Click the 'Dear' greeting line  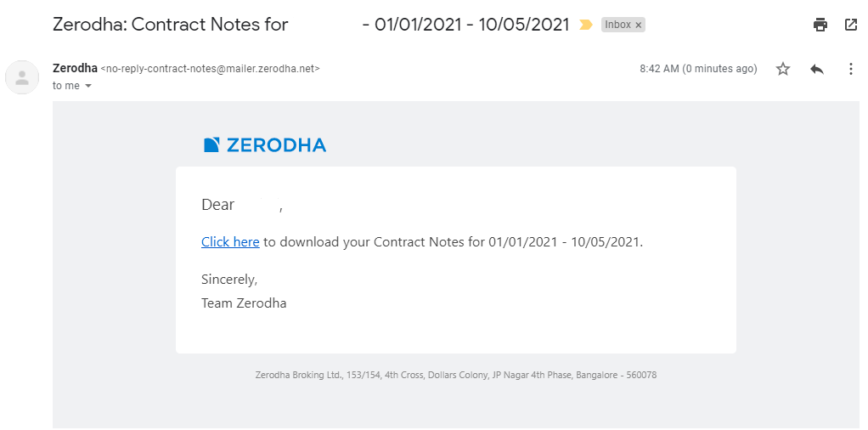[242, 205]
